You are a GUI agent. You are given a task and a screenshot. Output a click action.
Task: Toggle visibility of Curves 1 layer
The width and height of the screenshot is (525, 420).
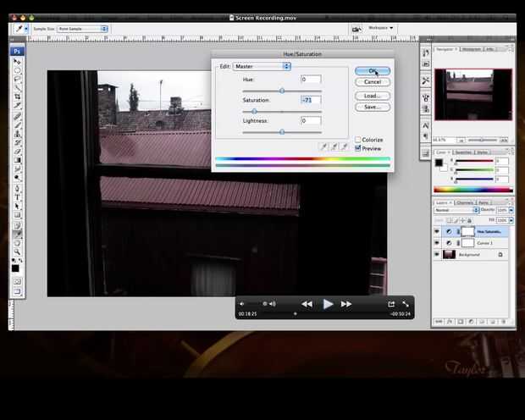pyautogui.click(x=437, y=242)
